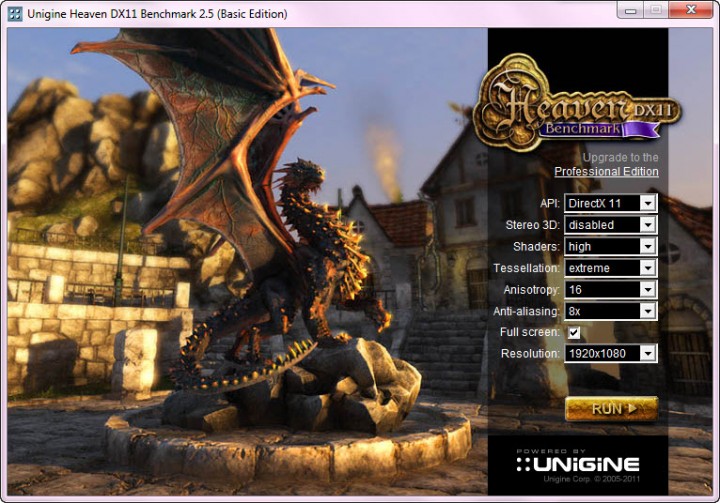Expand the Anisotropy dropdown showing 16
Screen dimensions: 720x503
(611, 289)
